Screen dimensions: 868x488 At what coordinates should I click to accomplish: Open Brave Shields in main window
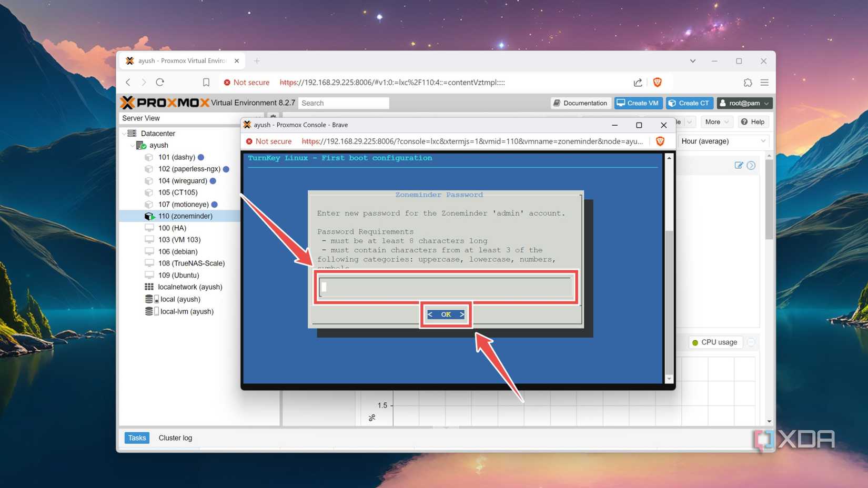(657, 82)
